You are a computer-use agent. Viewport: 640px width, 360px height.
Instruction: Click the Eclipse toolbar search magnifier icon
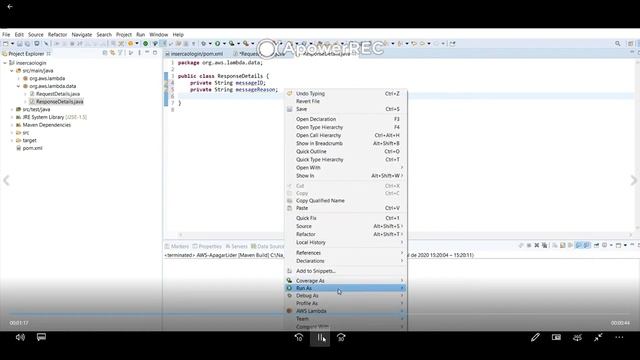618,44
